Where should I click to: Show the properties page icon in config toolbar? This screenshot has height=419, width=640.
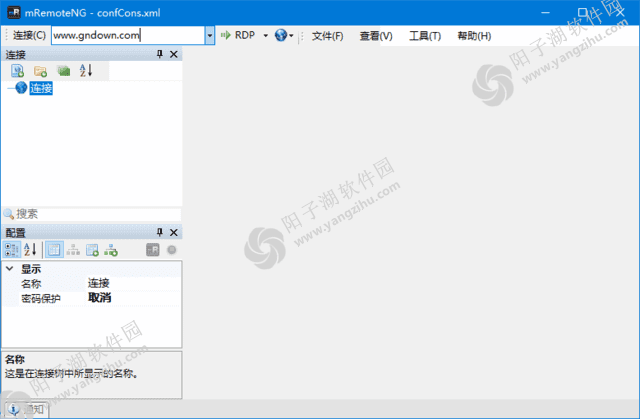[54, 249]
